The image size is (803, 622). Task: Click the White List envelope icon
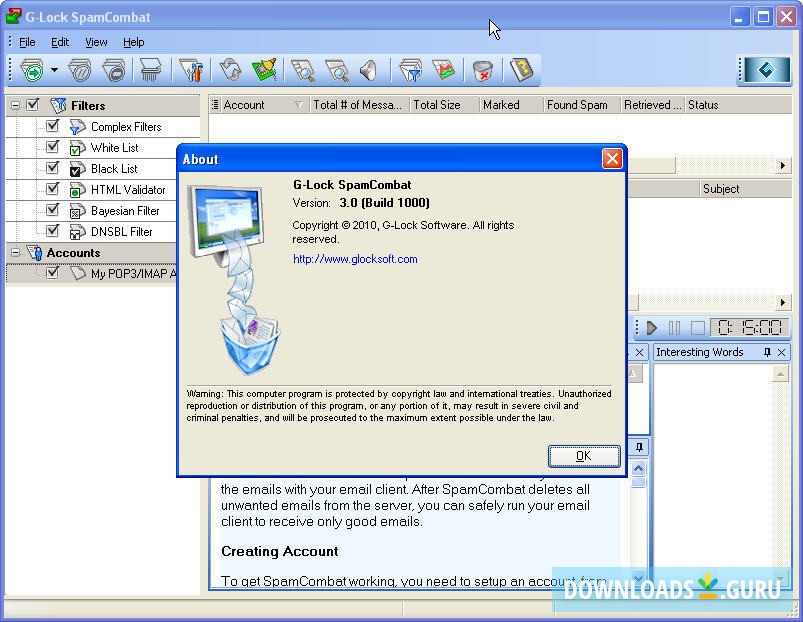(77, 147)
